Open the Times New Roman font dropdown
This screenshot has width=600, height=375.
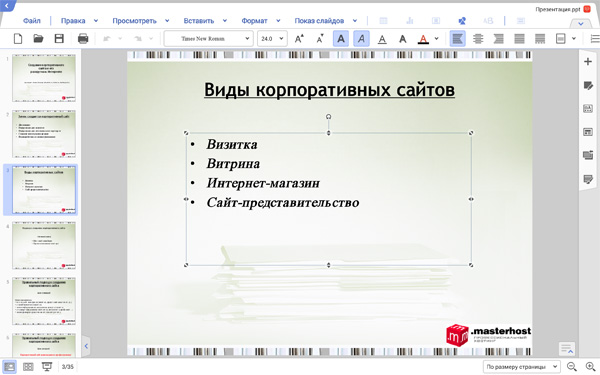click(x=209, y=39)
